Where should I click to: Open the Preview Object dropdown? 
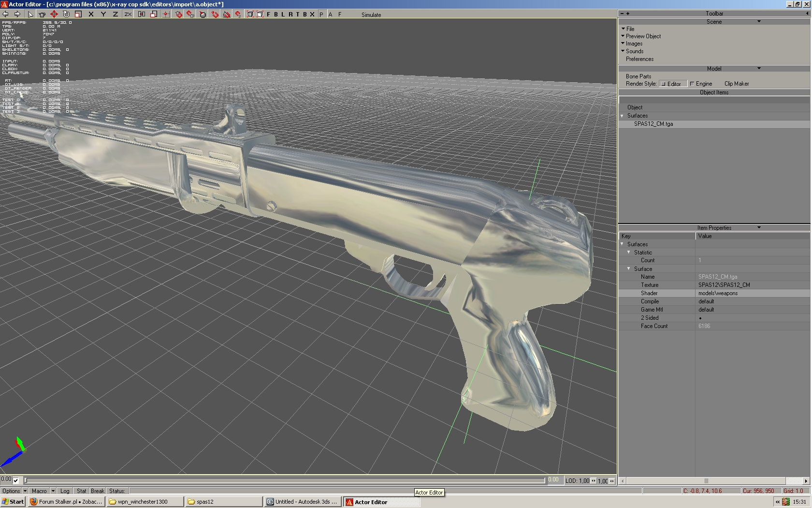tap(643, 36)
